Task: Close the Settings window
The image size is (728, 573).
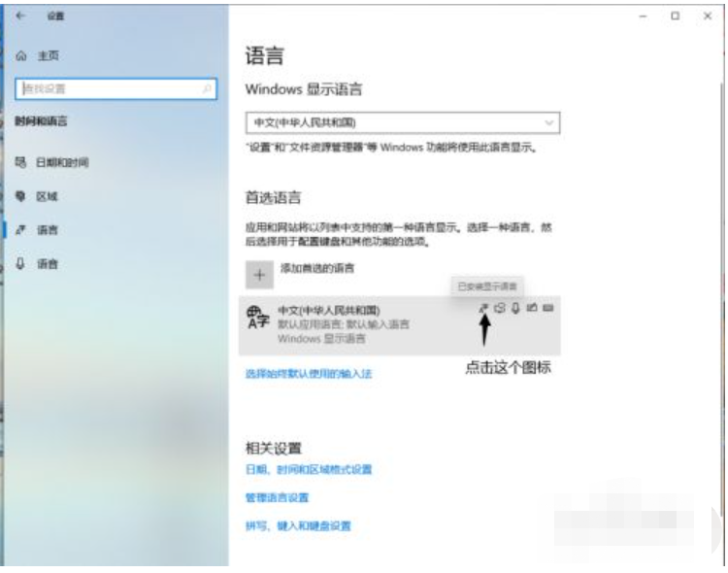Action: tap(708, 17)
